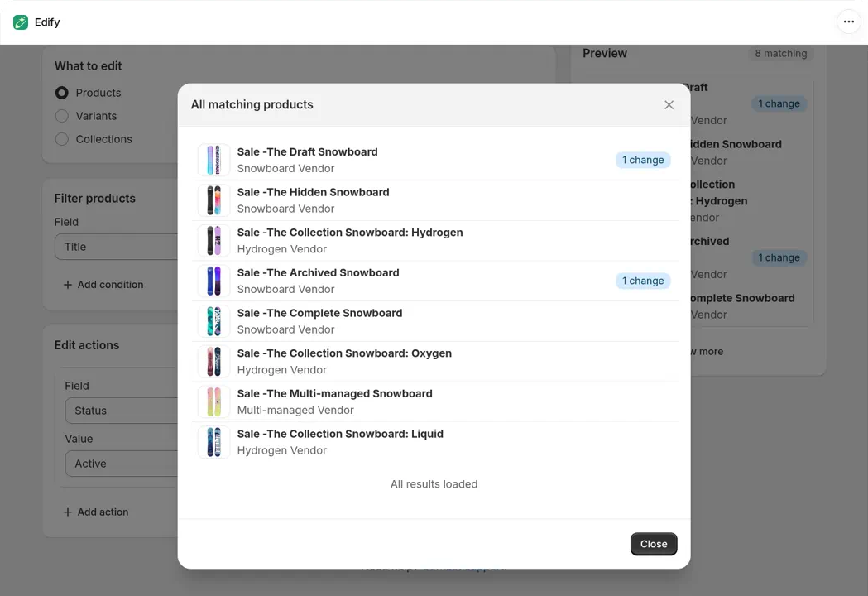Select the Sale -The Draft Snowboard title
This screenshot has width=868, height=596.
(307, 151)
